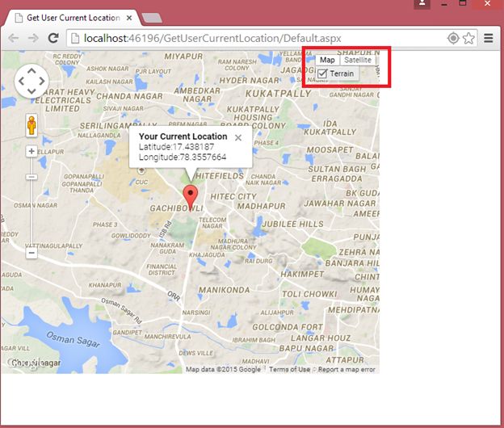Close the Get User Current Location tab

point(129,18)
